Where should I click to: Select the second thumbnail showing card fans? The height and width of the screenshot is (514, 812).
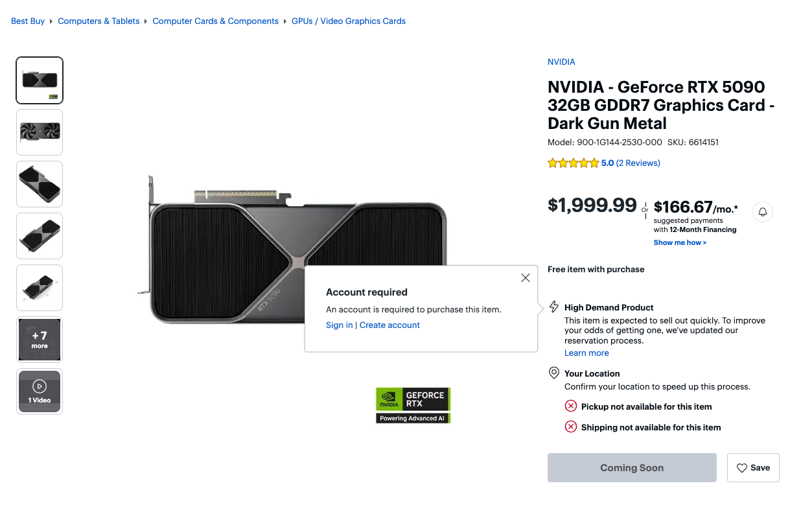40,132
